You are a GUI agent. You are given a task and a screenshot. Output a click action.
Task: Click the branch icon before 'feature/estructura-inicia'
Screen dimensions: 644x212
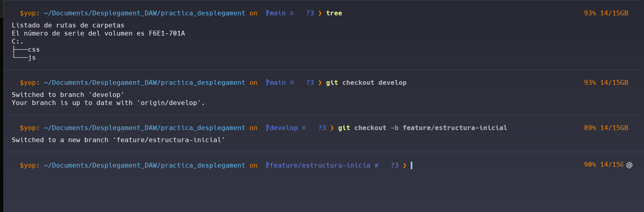tap(267, 166)
